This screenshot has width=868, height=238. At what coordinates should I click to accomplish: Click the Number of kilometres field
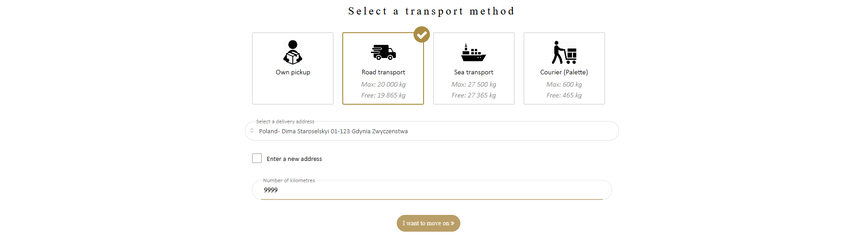click(x=432, y=189)
